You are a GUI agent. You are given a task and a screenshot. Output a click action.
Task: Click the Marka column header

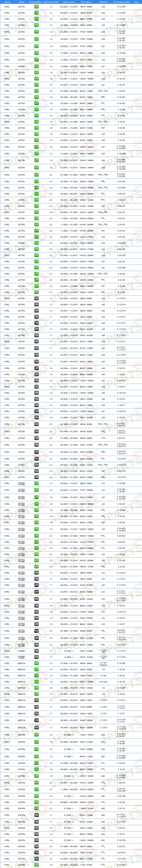(x=7, y=2)
